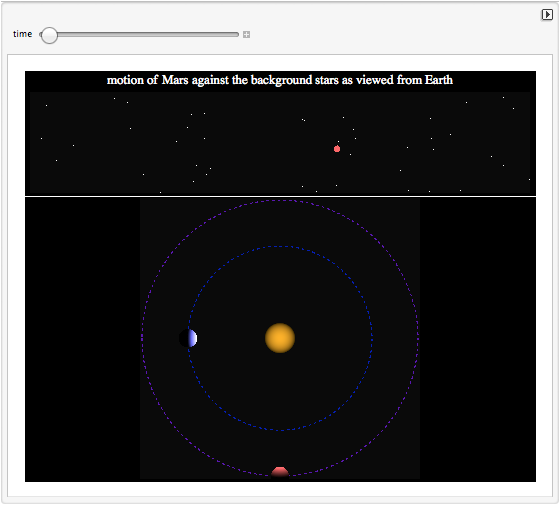This screenshot has width=560, height=505.
Task: Click the blue dashed Earth orbit at bottom
Action: 280,430
